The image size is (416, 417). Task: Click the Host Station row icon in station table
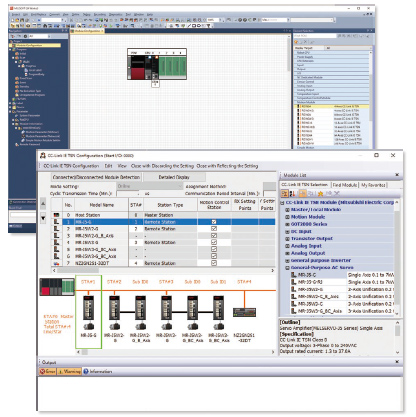(56, 215)
